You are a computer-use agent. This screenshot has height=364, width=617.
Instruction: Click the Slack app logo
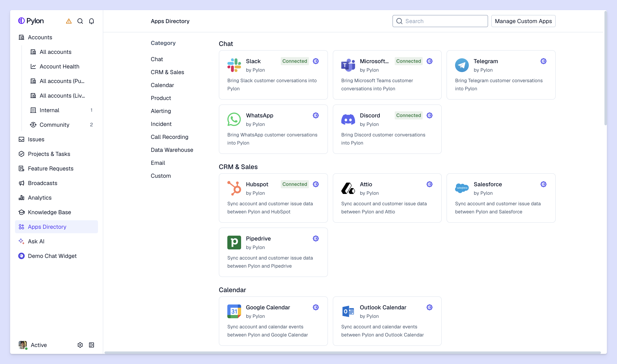[x=234, y=65]
